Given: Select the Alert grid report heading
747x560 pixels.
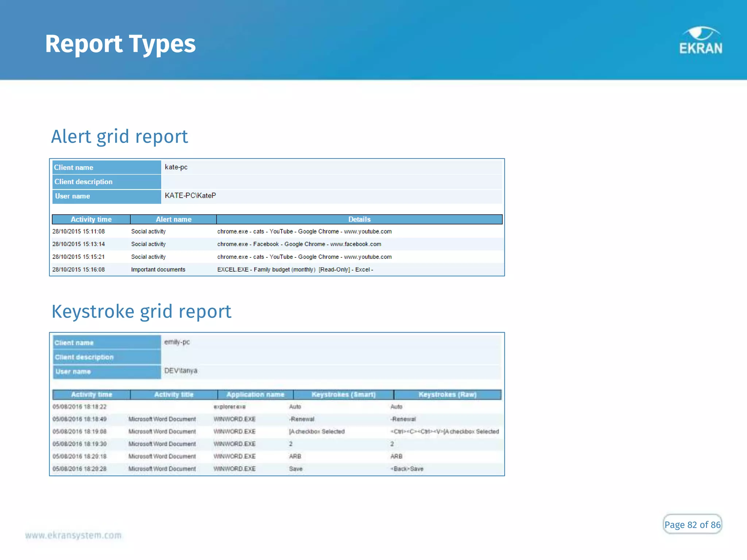Looking at the screenshot, I should pyautogui.click(x=119, y=136).
